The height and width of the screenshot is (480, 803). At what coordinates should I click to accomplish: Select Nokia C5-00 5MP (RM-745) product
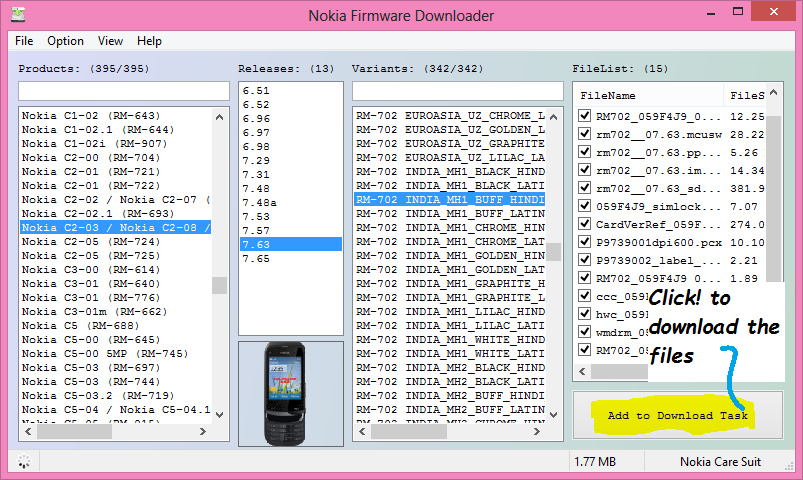point(116,353)
